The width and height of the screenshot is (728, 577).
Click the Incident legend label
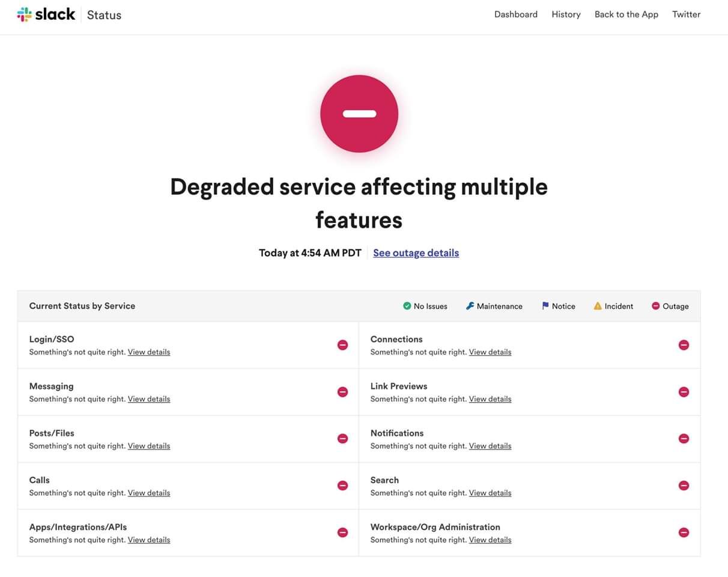(619, 307)
